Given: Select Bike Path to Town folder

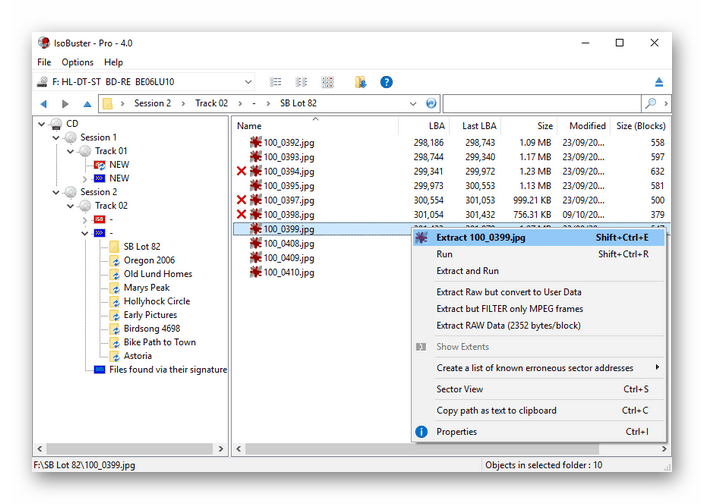Looking at the screenshot, I should (159, 342).
